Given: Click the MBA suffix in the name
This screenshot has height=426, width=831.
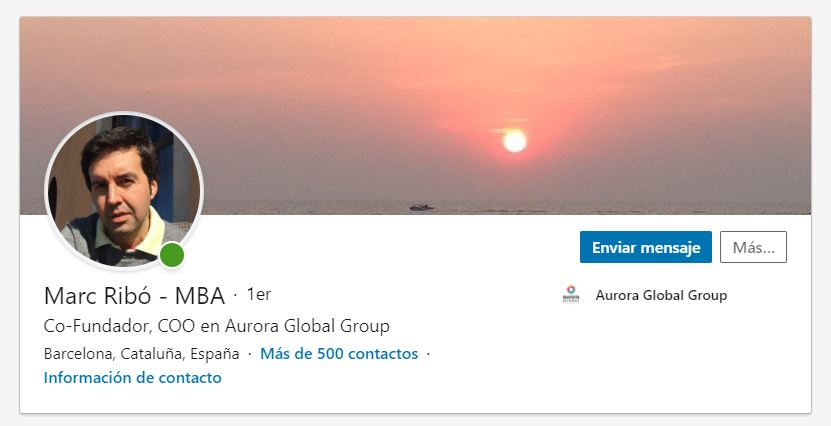Looking at the screenshot, I should click(x=200, y=296).
